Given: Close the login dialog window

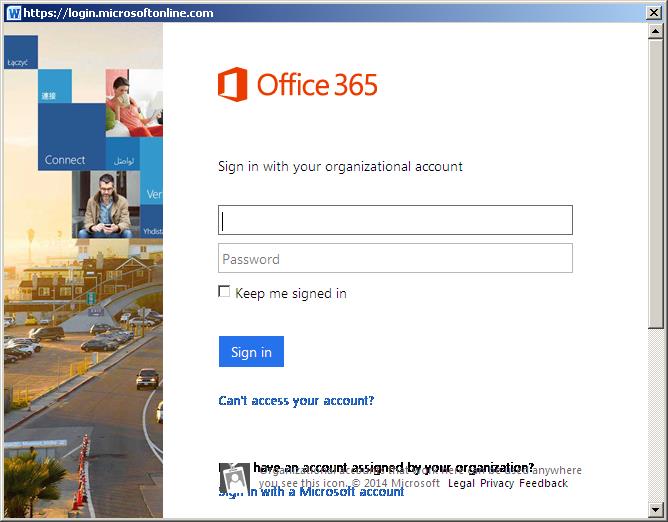Looking at the screenshot, I should [x=654, y=13].
